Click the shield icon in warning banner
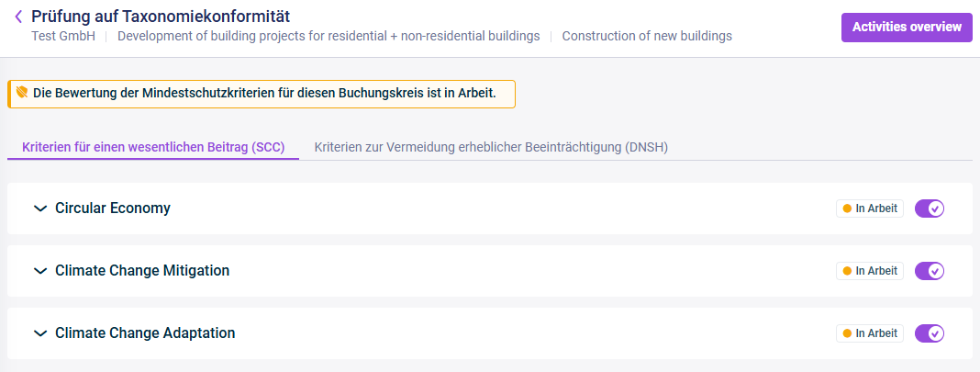 (x=22, y=93)
